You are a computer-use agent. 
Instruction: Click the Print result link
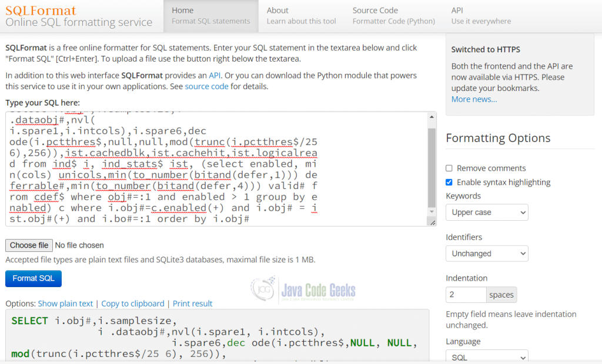point(192,304)
